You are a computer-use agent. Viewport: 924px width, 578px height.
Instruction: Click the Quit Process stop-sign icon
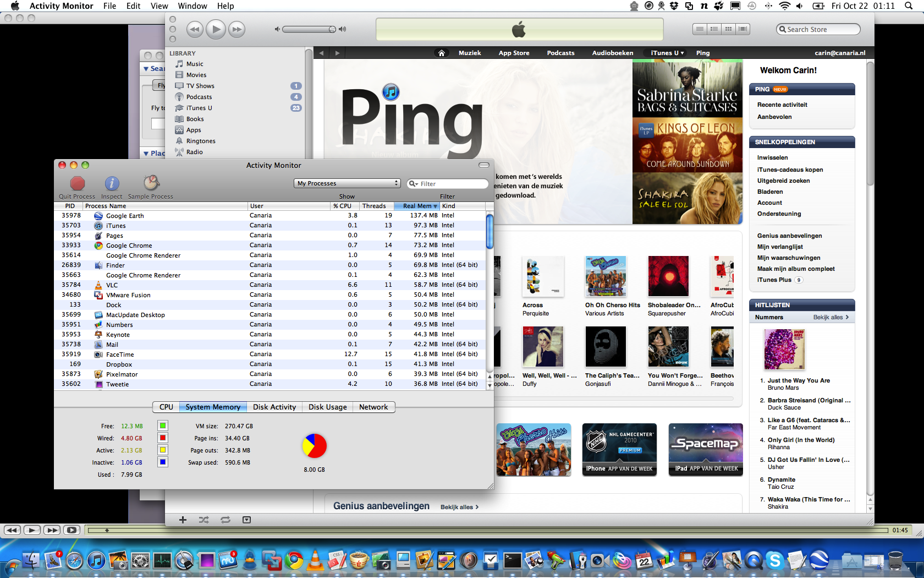pos(78,183)
